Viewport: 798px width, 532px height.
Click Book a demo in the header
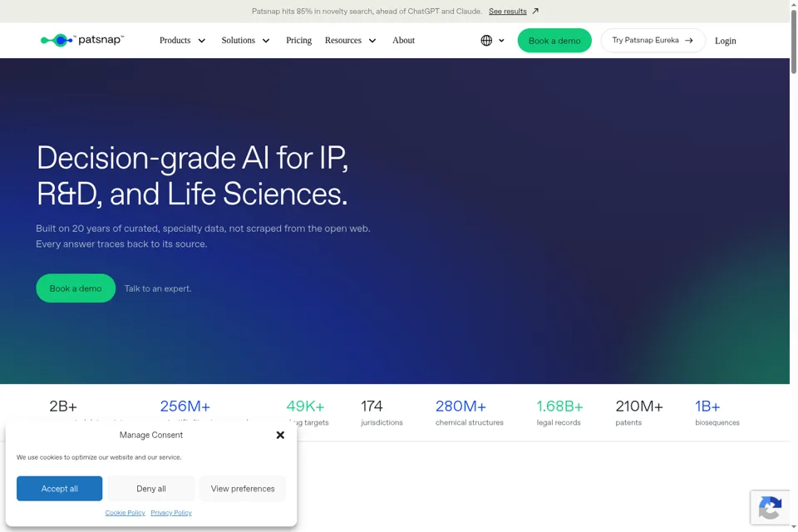[x=554, y=40]
